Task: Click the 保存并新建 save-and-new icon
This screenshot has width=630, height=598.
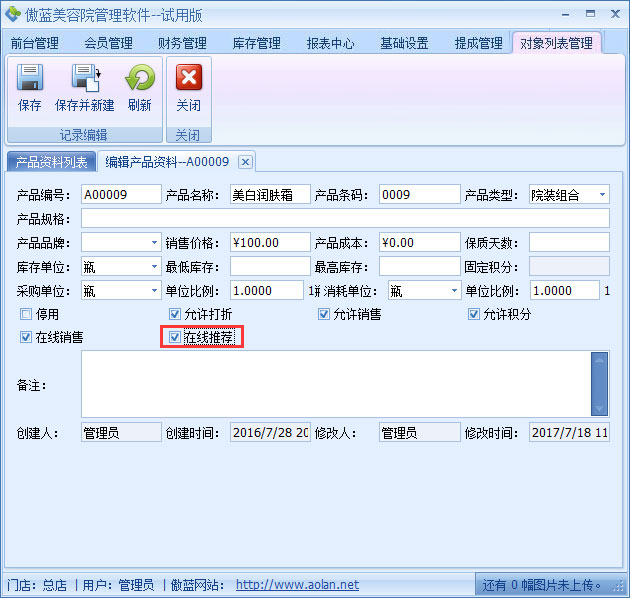Action: [x=85, y=78]
